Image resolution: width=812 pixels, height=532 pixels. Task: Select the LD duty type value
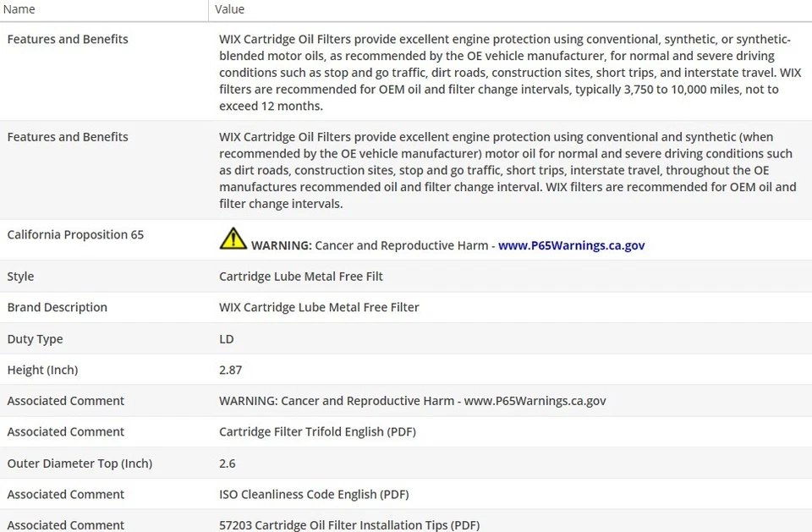click(x=227, y=339)
